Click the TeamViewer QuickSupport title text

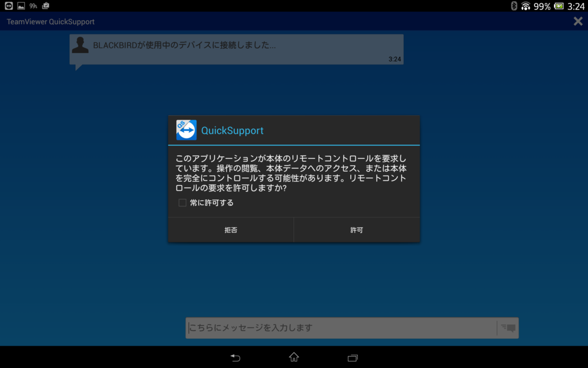click(51, 22)
